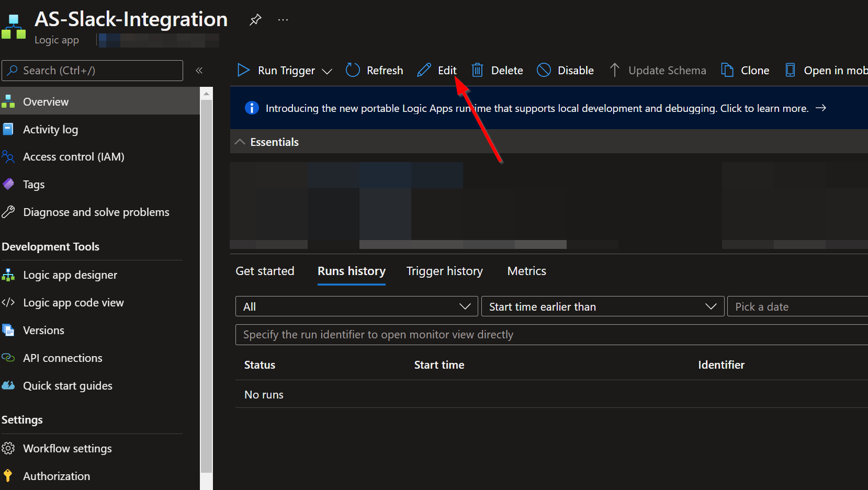Open Start time earlier than dropdown
The height and width of the screenshot is (490, 868).
(603, 306)
